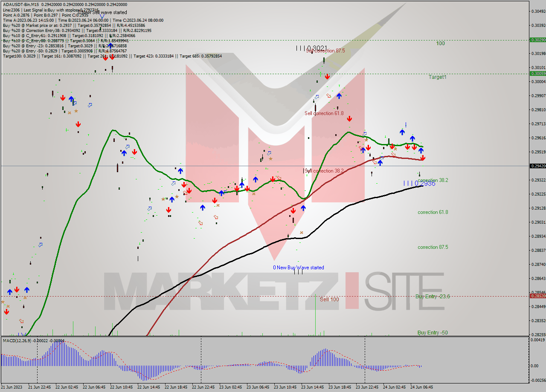Click the 0.29225 price axis value

tap(538, 194)
